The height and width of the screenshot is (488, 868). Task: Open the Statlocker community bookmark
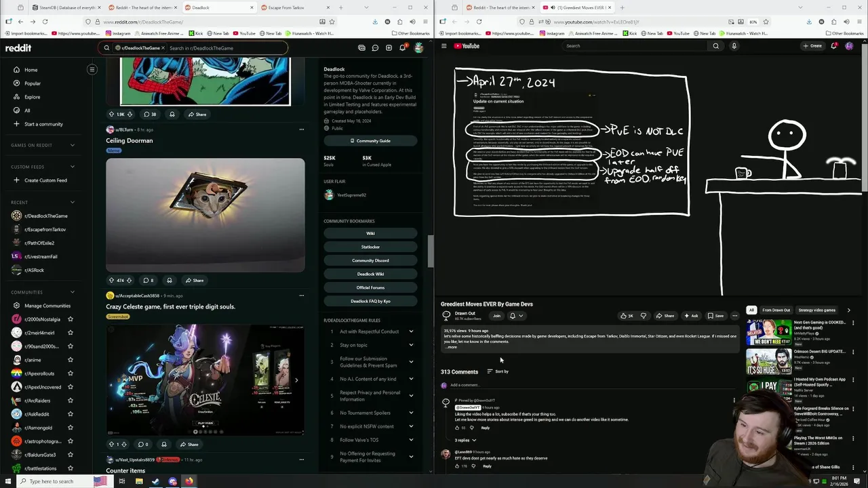tap(370, 247)
